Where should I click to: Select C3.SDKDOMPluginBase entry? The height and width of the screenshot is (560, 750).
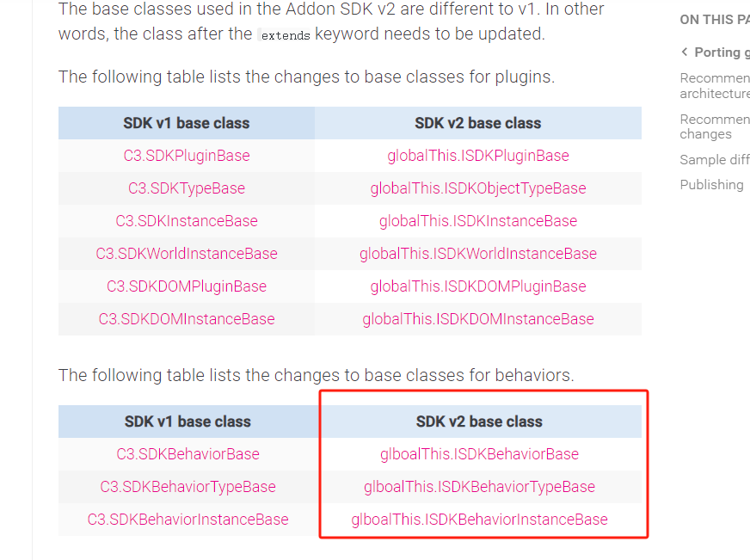187,286
